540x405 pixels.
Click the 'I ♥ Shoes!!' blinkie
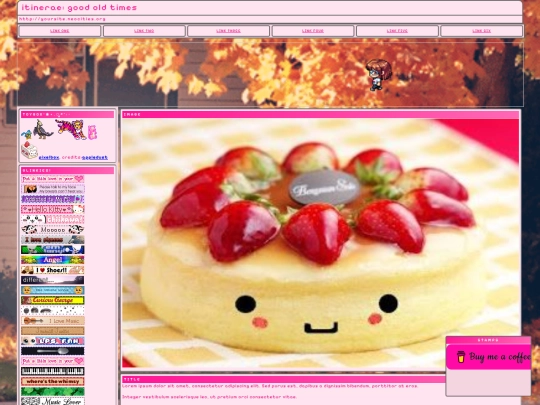click(52, 270)
